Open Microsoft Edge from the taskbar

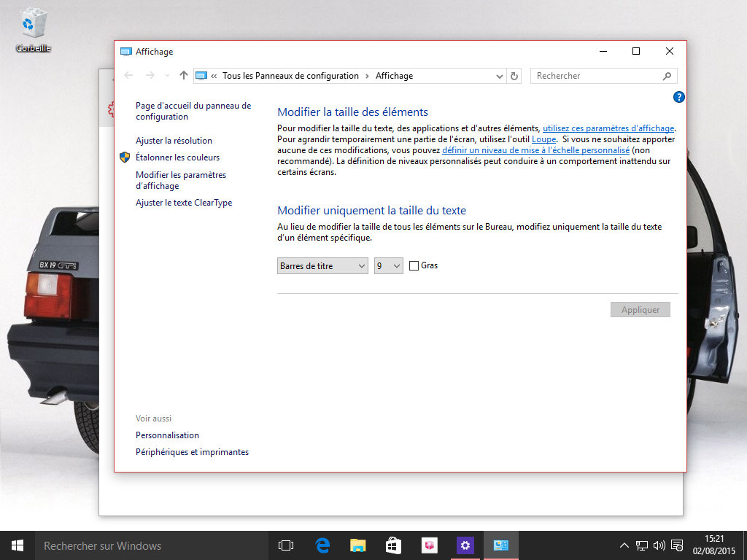point(322,545)
